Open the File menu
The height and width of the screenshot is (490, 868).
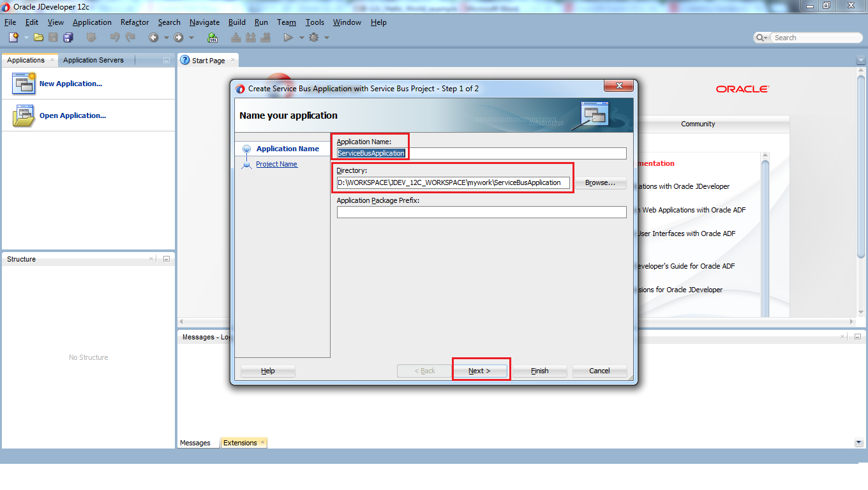pyautogui.click(x=10, y=22)
